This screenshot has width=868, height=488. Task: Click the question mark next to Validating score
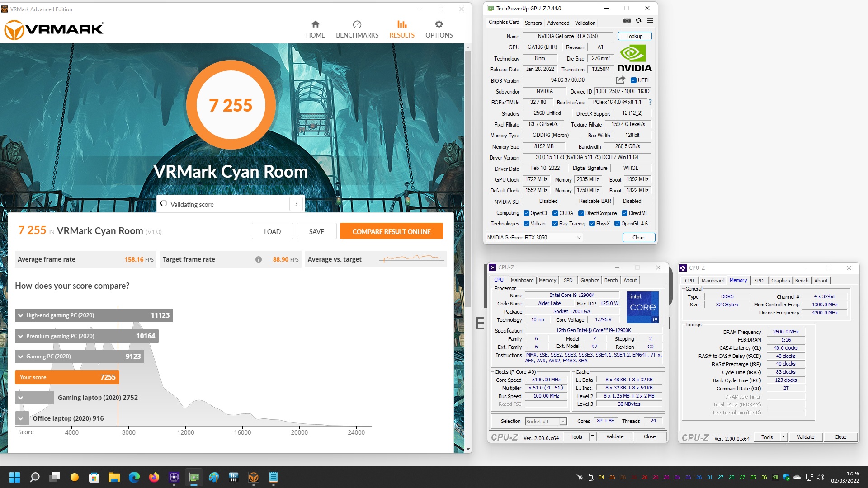tap(296, 204)
